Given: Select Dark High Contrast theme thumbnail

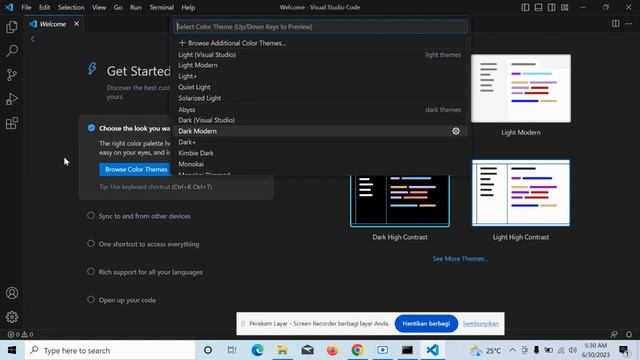Looking at the screenshot, I should 400,200.
